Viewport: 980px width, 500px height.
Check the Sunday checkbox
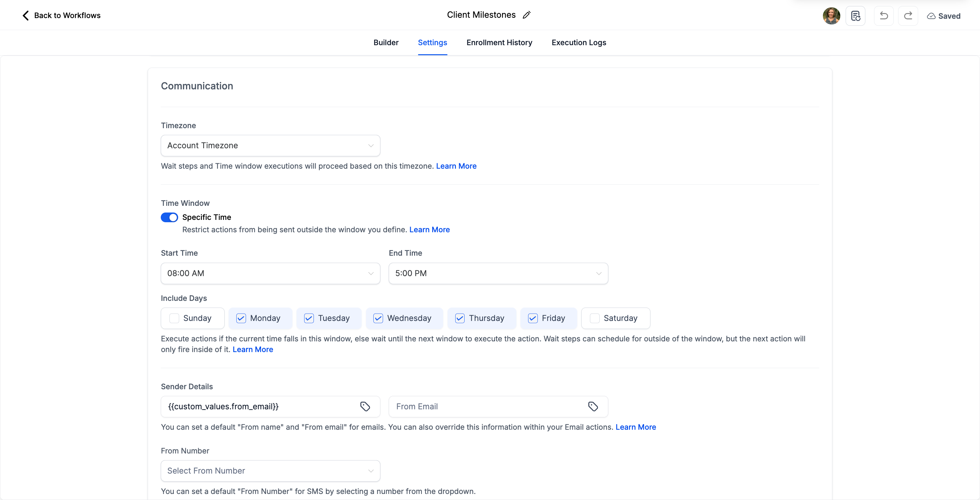coord(174,318)
